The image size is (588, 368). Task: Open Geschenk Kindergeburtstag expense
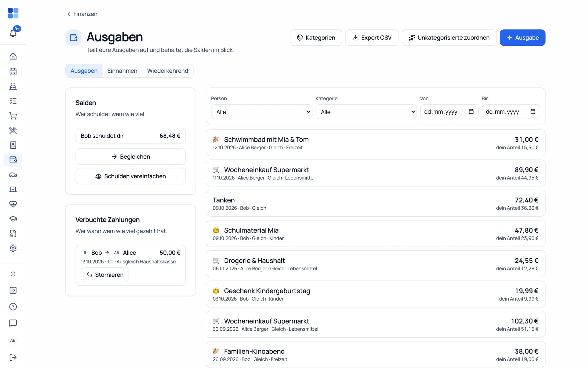pos(375,294)
